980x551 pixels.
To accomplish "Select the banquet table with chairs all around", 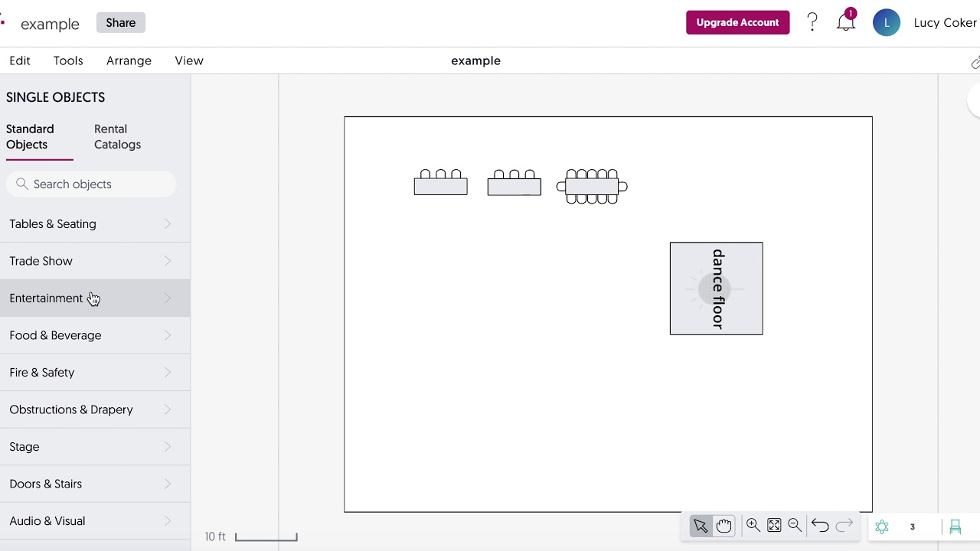I will click(x=592, y=187).
